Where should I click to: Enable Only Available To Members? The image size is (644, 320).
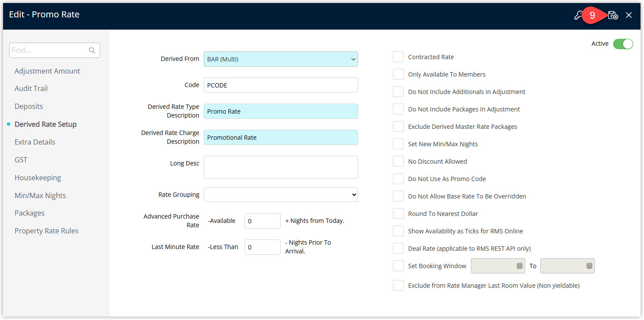(x=398, y=74)
